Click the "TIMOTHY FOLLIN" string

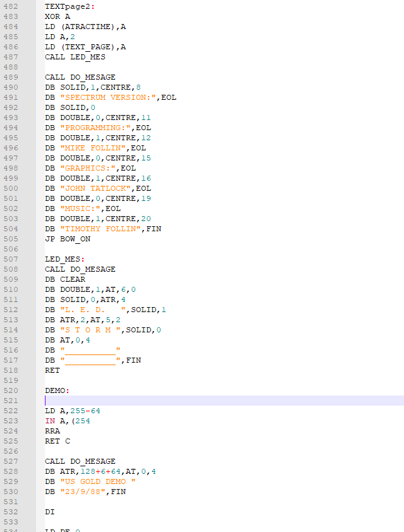pos(101,229)
